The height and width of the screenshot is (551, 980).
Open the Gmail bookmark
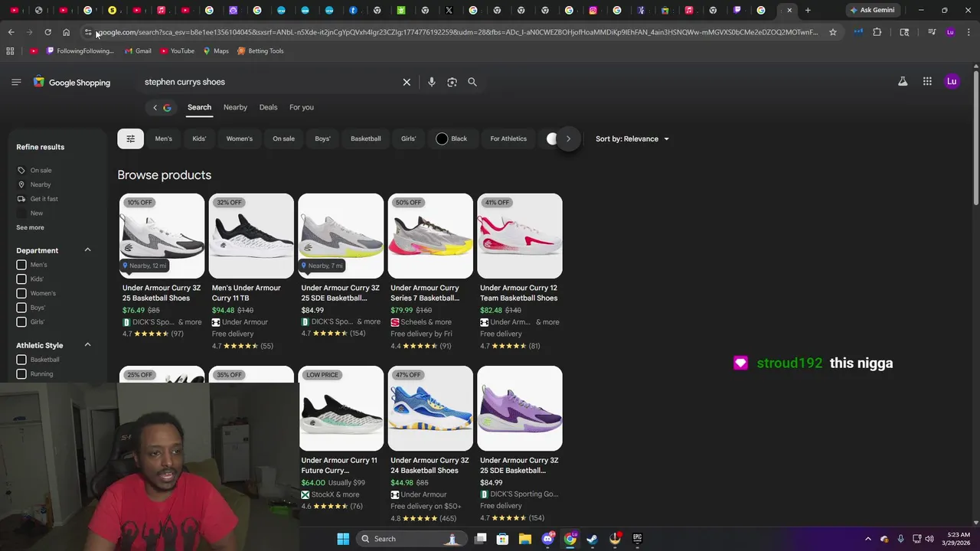(137, 51)
